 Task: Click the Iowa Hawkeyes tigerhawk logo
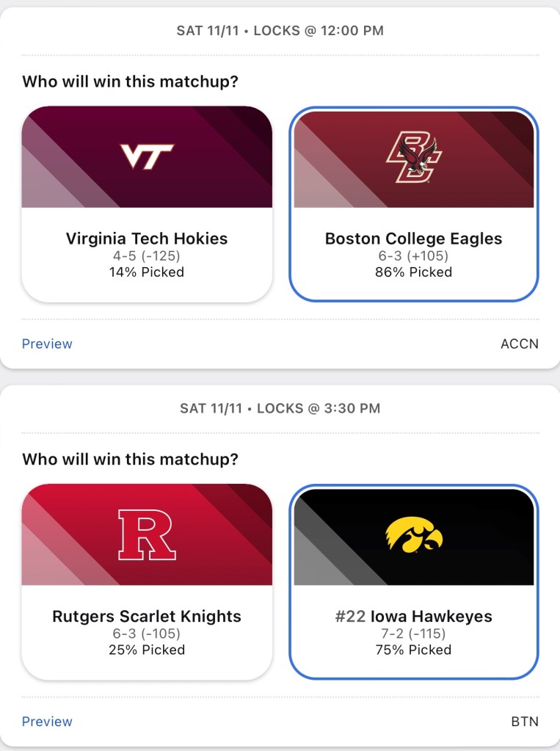413,534
